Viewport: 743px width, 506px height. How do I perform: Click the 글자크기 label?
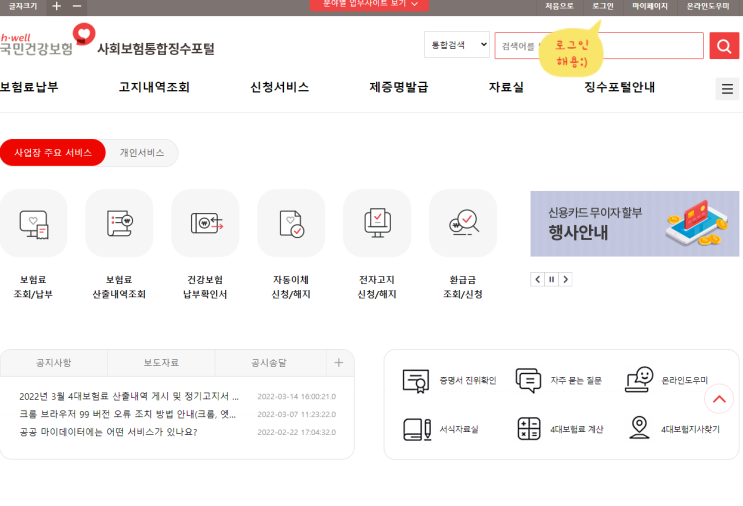click(23, 6)
